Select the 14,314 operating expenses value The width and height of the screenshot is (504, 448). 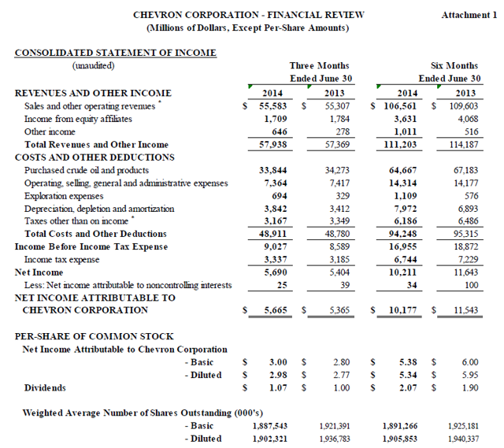402,183
